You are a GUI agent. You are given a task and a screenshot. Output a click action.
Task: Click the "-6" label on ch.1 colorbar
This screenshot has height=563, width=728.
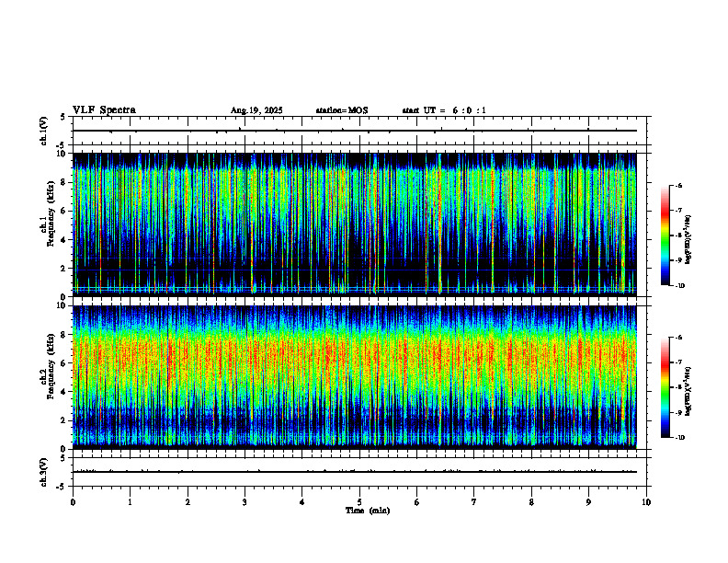[678, 185]
